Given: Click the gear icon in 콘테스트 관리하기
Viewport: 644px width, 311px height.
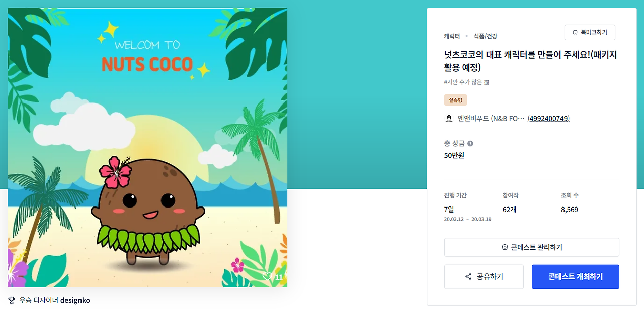Looking at the screenshot, I should (x=505, y=247).
